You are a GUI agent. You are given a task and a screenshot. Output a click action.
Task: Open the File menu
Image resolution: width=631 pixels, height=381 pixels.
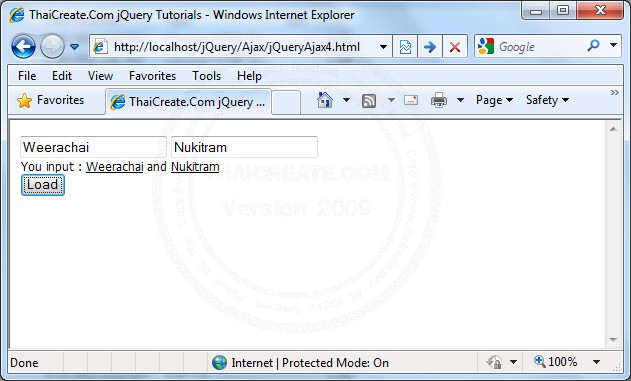pos(27,76)
